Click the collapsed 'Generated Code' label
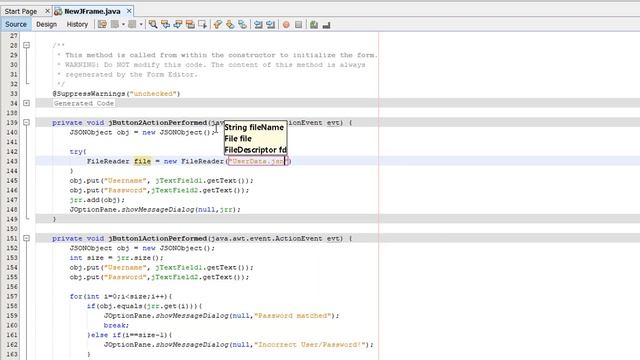 (84, 103)
